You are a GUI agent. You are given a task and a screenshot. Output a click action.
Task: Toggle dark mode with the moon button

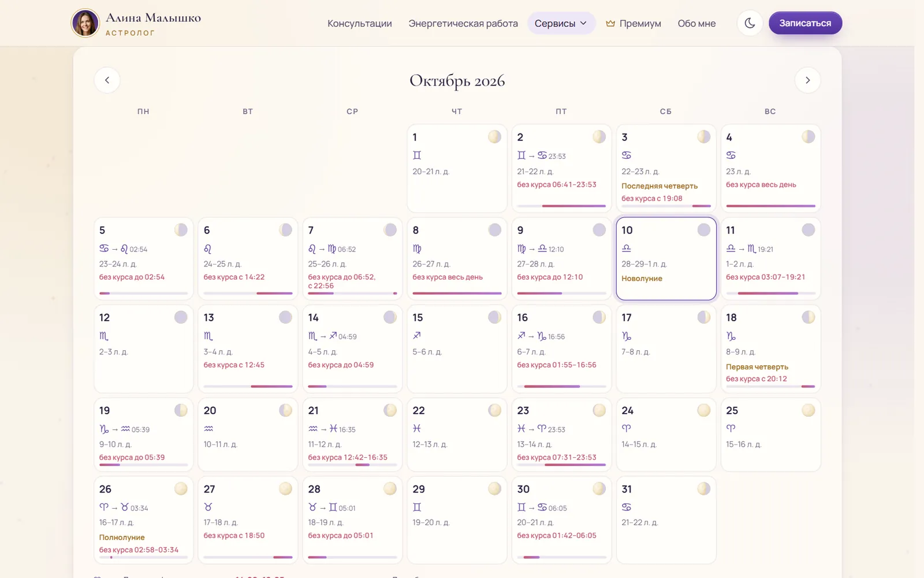pos(750,23)
